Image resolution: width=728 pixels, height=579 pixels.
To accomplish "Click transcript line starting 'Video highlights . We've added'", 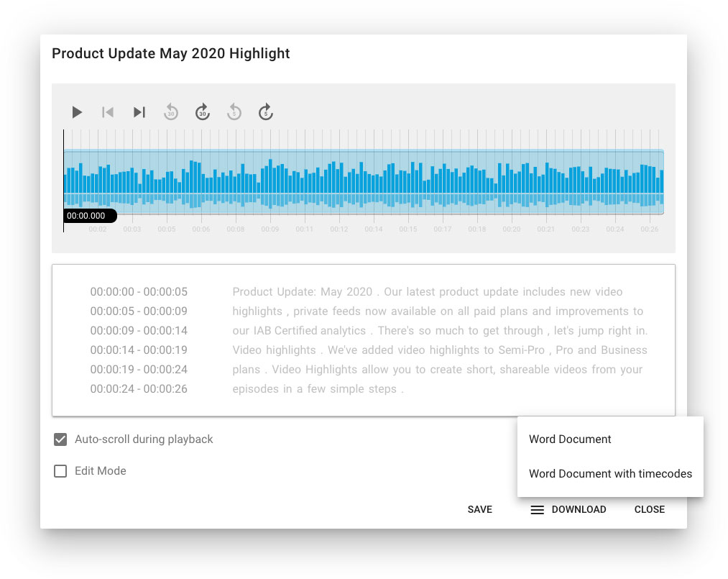I will click(440, 350).
